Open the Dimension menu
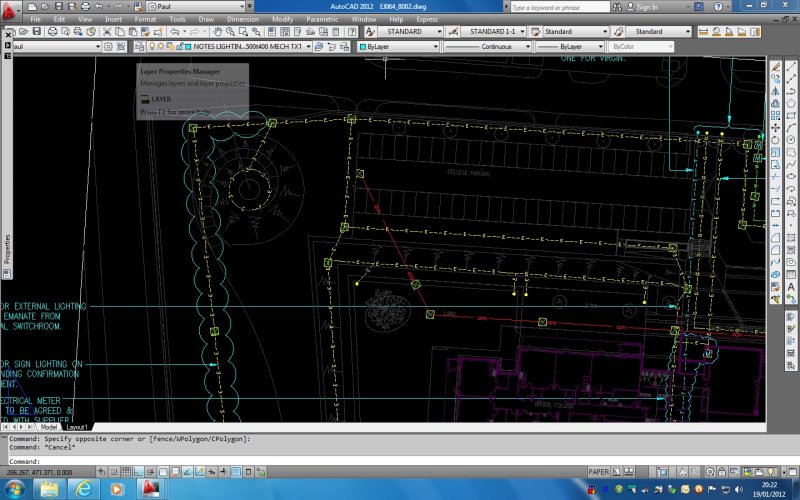The height and width of the screenshot is (500, 800). click(x=242, y=19)
